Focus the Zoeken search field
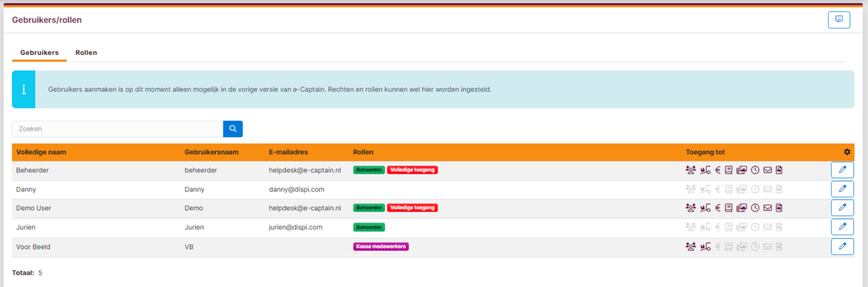The image size is (868, 287). [117, 129]
